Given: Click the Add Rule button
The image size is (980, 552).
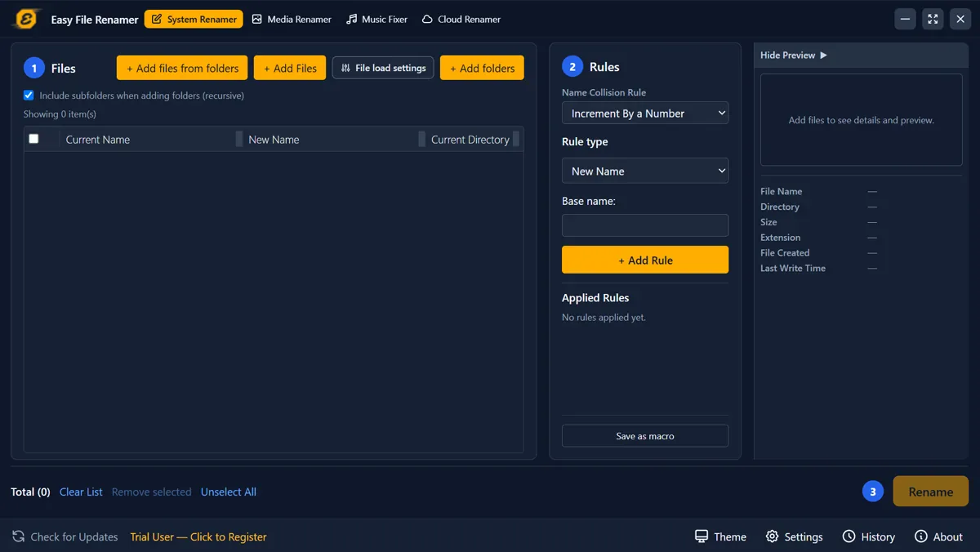Looking at the screenshot, I should [645, 260].
